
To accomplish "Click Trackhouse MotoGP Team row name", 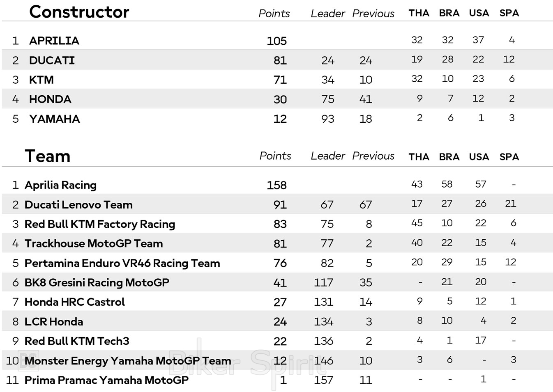I will pos(94,243).
